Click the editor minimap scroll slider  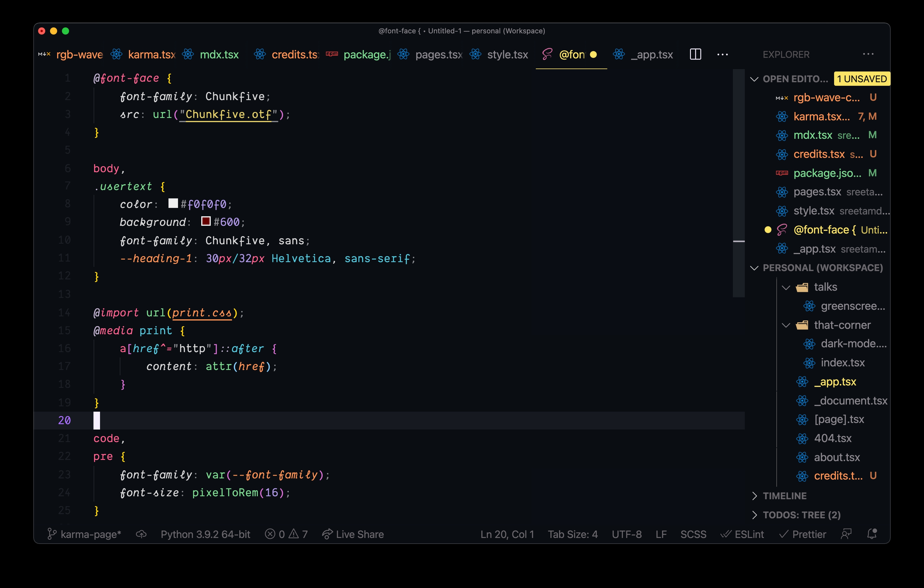click(739, 183)
